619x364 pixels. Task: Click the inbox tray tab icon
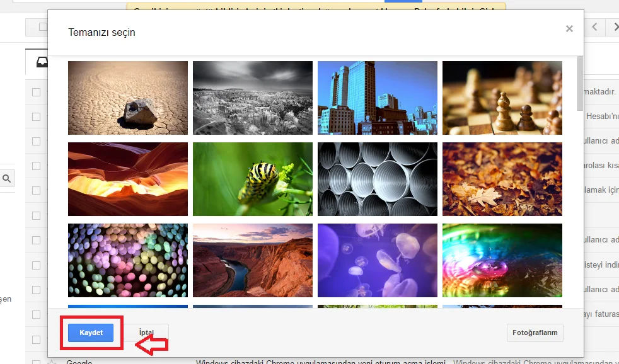(x=42, y=62)
